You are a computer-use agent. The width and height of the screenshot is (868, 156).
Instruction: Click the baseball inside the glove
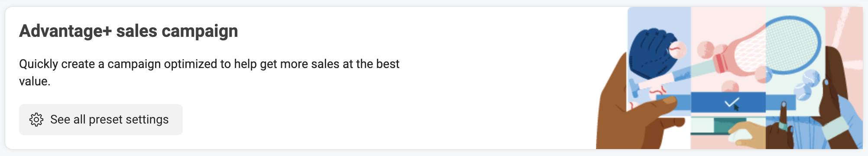[678, 51]
